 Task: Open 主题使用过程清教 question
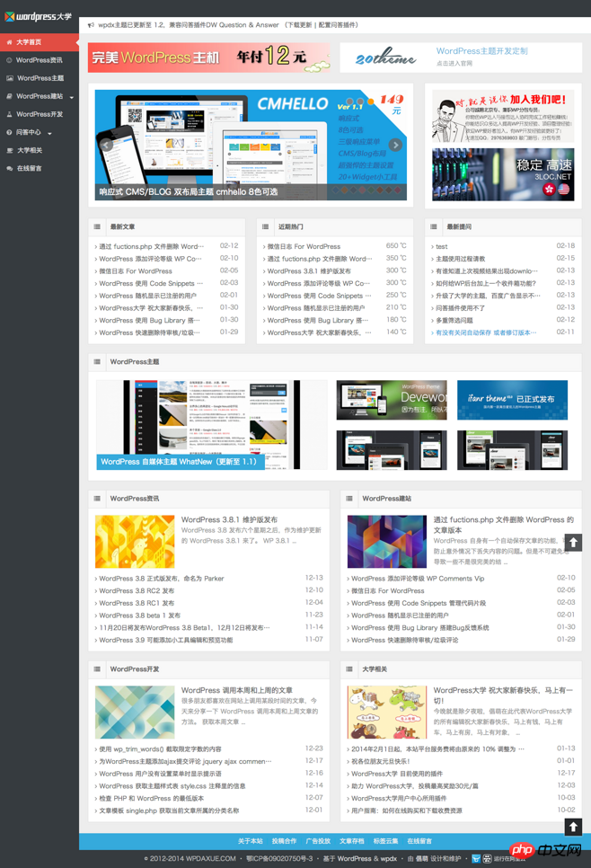(x=461, y=259)
